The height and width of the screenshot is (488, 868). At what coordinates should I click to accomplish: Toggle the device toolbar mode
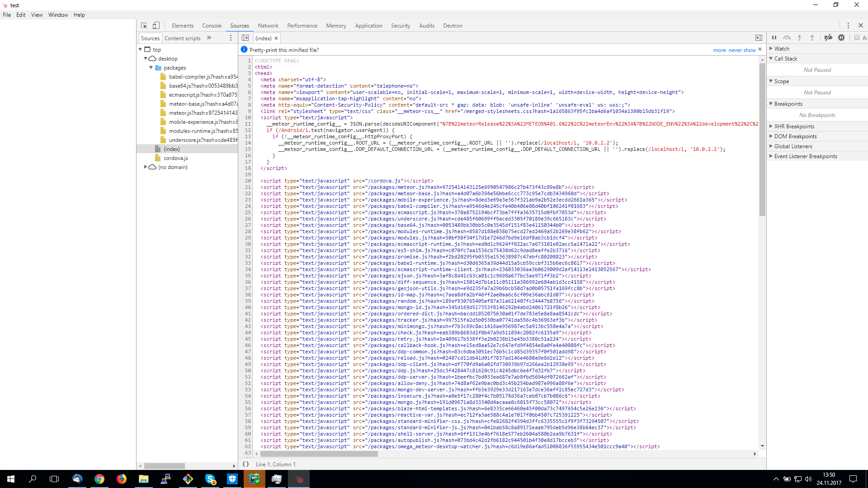point(156,25)
